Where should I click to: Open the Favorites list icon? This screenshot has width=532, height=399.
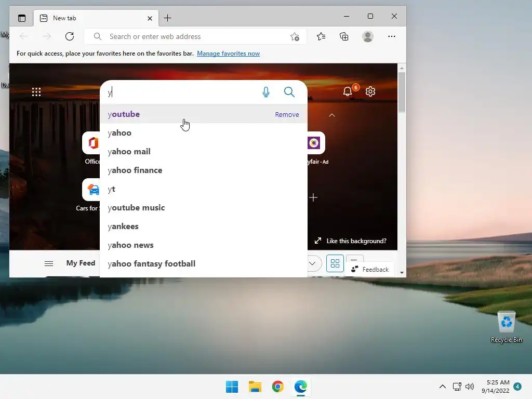[321, 36]
